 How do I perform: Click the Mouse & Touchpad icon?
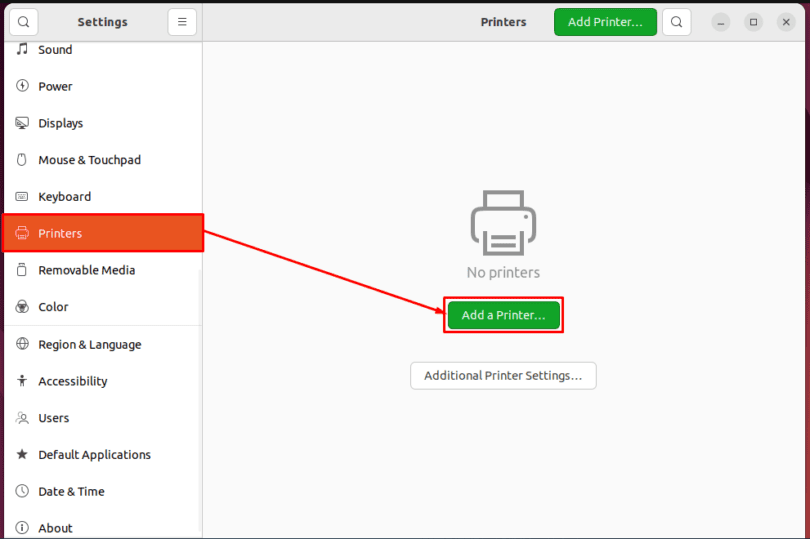22,160
